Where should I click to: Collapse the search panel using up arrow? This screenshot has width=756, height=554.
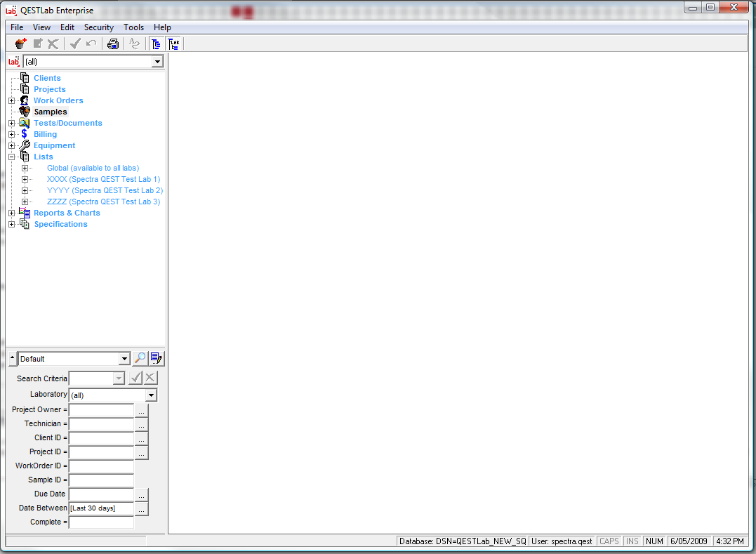tap(13, 359)
